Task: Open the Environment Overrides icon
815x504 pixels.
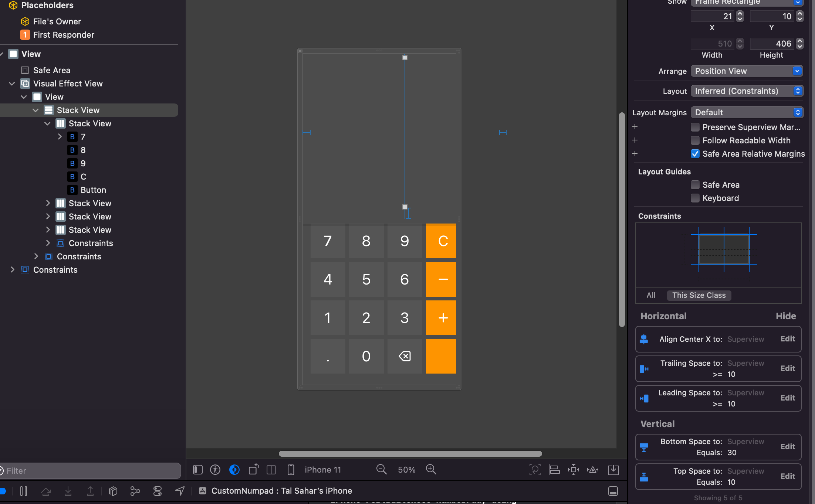Action: pyautogui.click(x=158, y=491)
